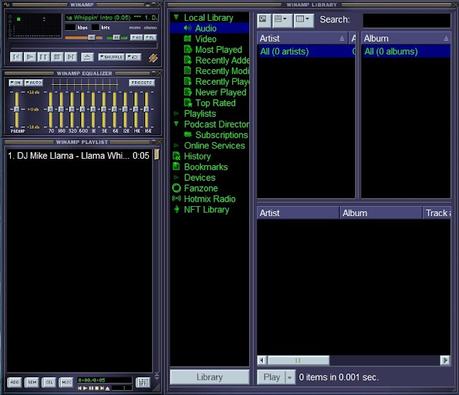Image resolution: width=459 pixels, height=395 pixels.
Task: Click the playlist mini Play control
Action: (85, 388)
